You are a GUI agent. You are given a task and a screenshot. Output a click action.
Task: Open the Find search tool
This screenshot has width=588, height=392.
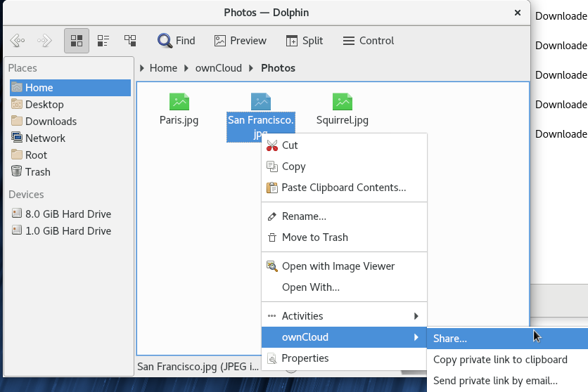tap(177, 41)
